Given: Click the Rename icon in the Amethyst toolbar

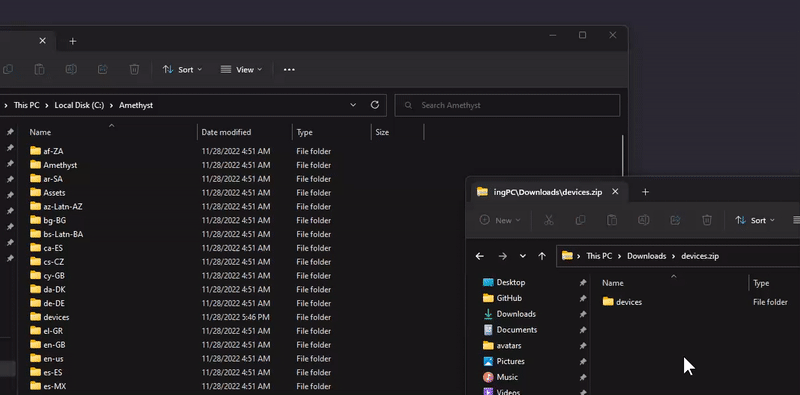Looking at the screenshot, I should 71,69.
